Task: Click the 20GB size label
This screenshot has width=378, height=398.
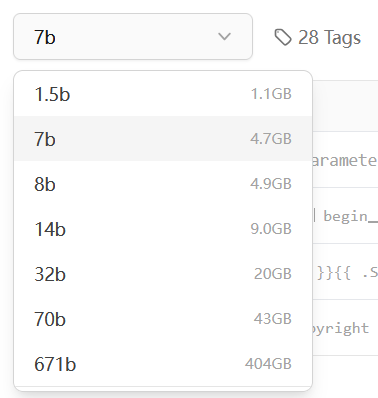Action: point(273,274)
